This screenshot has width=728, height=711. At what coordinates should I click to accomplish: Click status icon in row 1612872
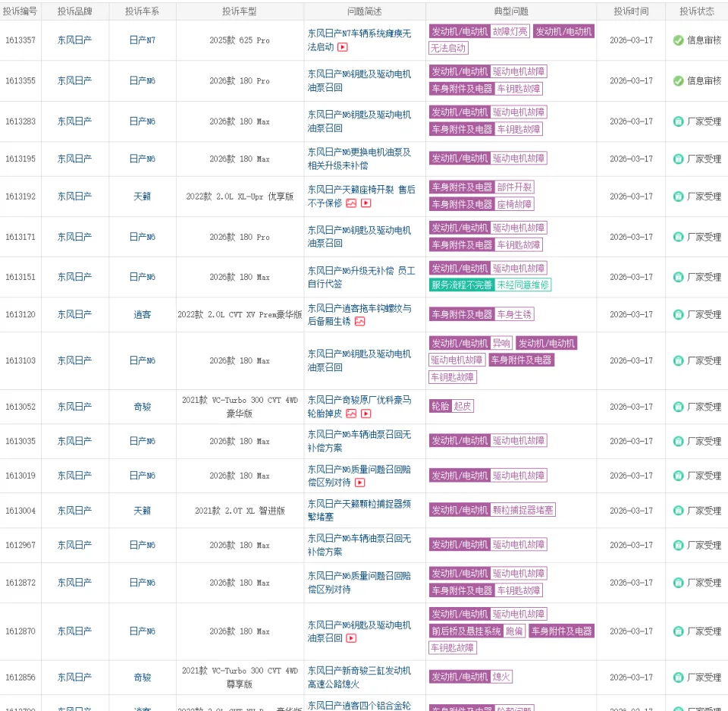click(x=678, y=583)
